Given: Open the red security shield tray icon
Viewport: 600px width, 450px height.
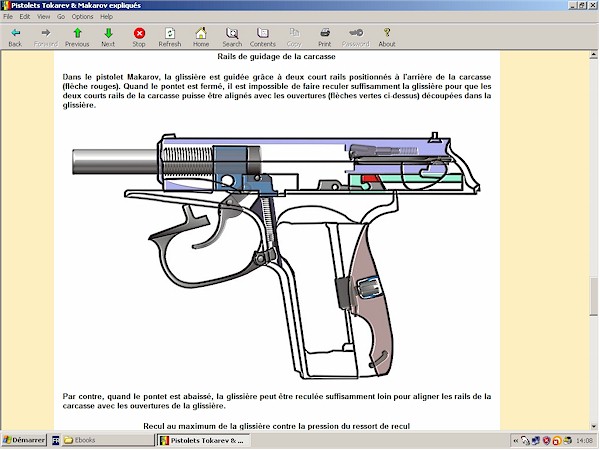Looking at the screenshot, I should (x=546, y=440).
